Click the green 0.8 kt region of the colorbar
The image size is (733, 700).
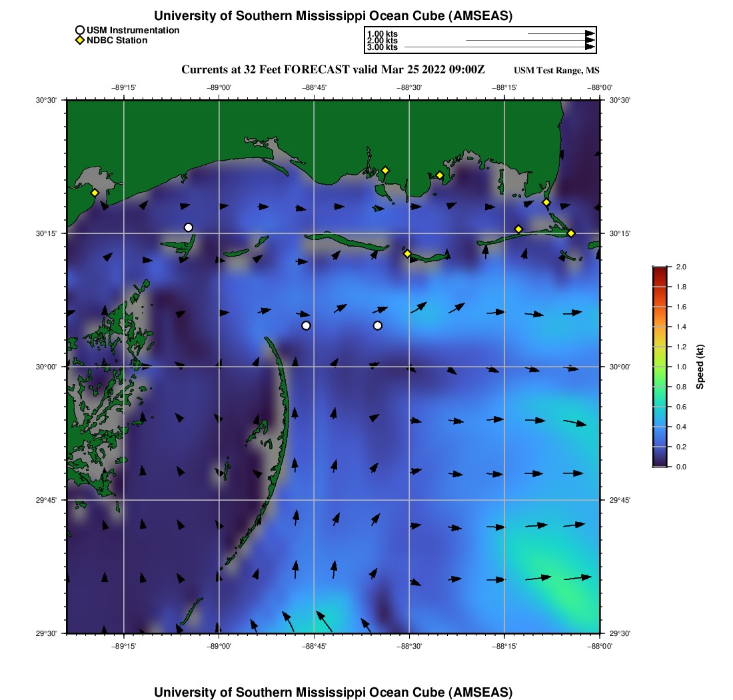[x=659, y=387]
